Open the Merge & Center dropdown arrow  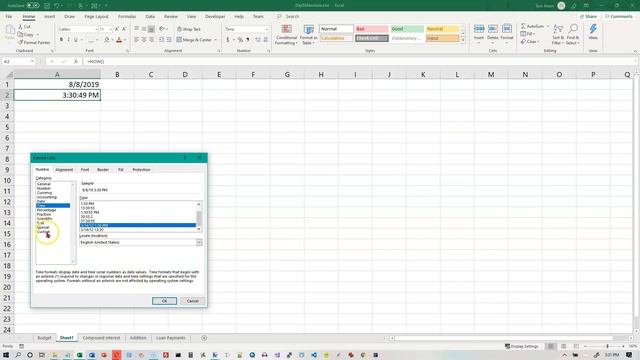[216, 40]
